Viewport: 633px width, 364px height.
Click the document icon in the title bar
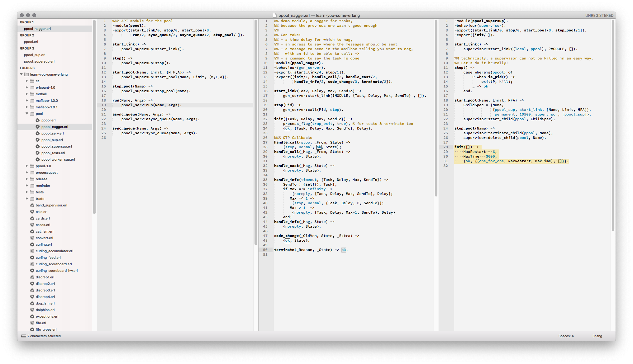[x=275, y=15]
